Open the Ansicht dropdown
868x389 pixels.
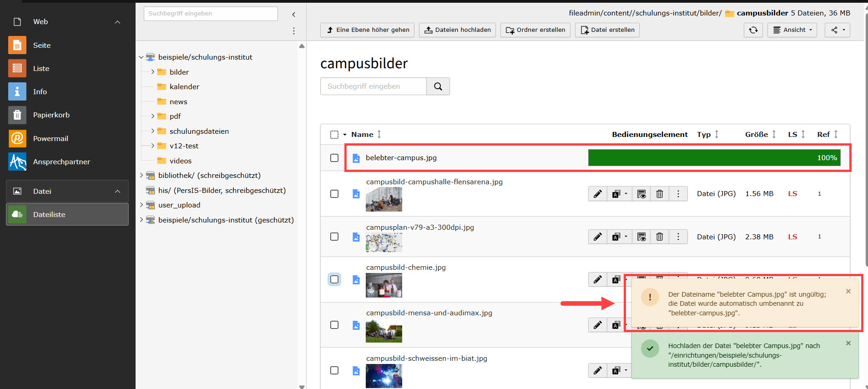(x=792, y=30)
